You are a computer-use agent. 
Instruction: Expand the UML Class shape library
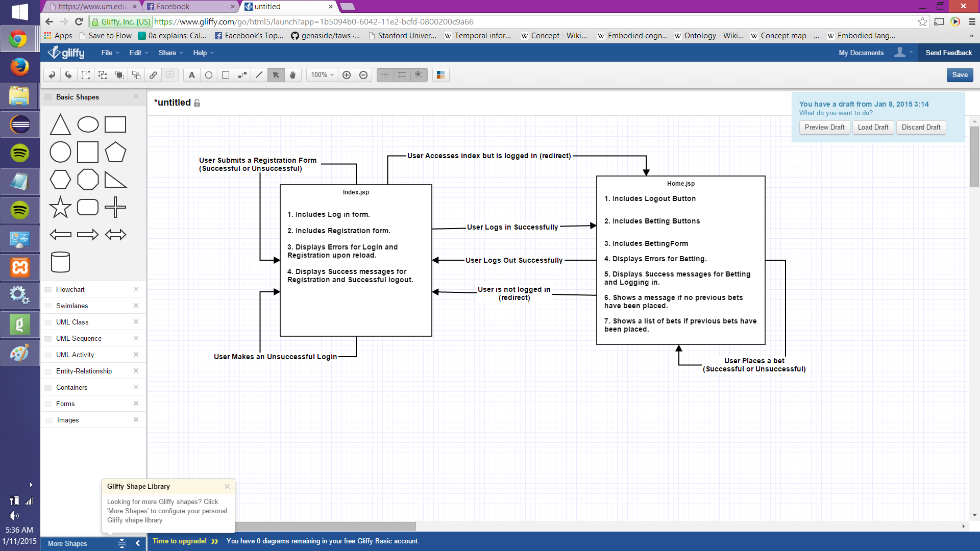click(72, 322)
